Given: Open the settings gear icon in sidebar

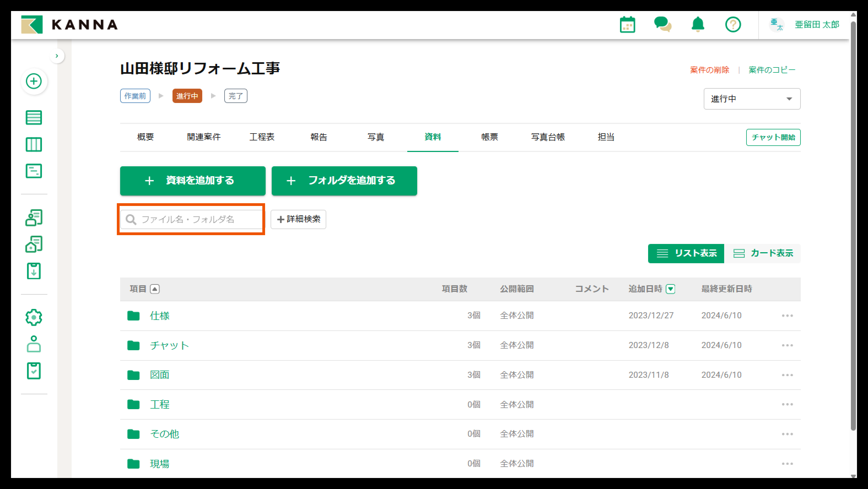Looking at the screenshot, I should coord(34,317).
